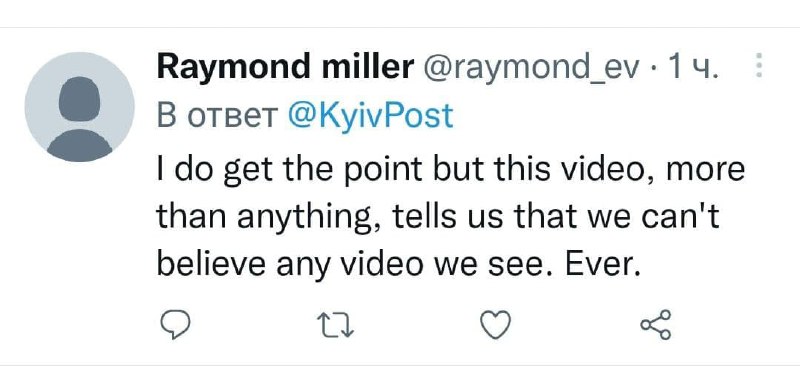The width and height of the screenshot is (800, 378).
Task: Share the tweet via the share icon
Action: pyautogui.click(x=656, y=324)
